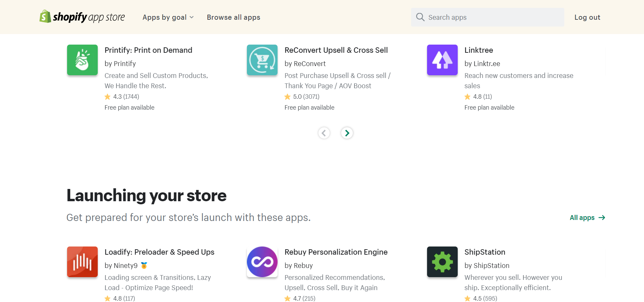Click 'Personalized Recommendations' description
This screenshot has width=644, height=302.
[335, 283]
